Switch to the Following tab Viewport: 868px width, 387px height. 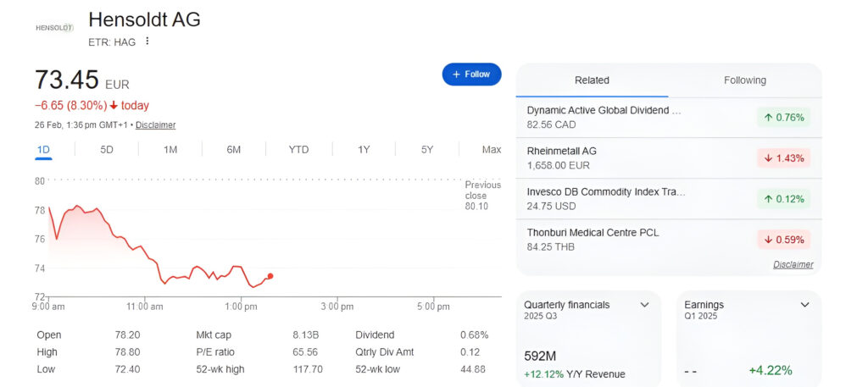[x=744, y=80]
